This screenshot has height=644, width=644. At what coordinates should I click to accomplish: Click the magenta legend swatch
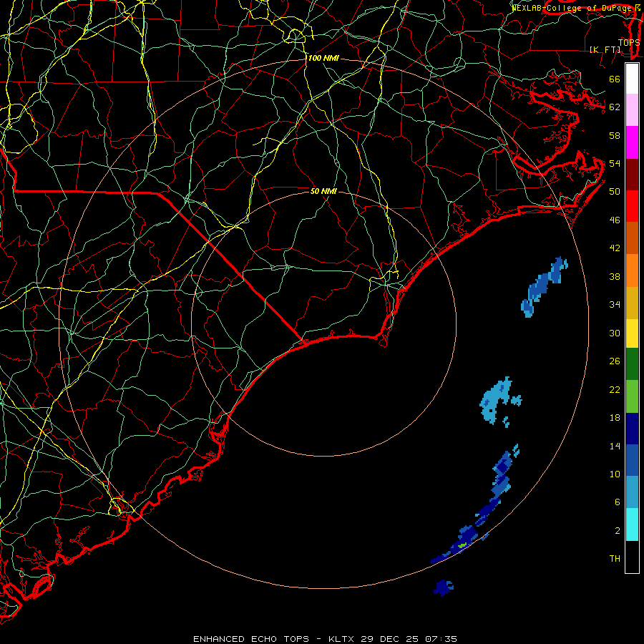coord(632,142)
